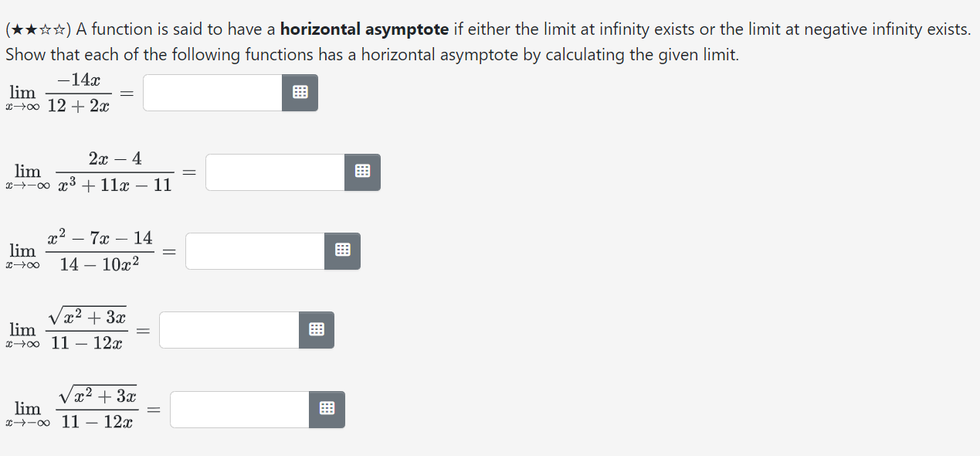Open the keypad for the fourth limit with √(x²+3x)
The image size is (980, 456).
(x=316, y=329)
